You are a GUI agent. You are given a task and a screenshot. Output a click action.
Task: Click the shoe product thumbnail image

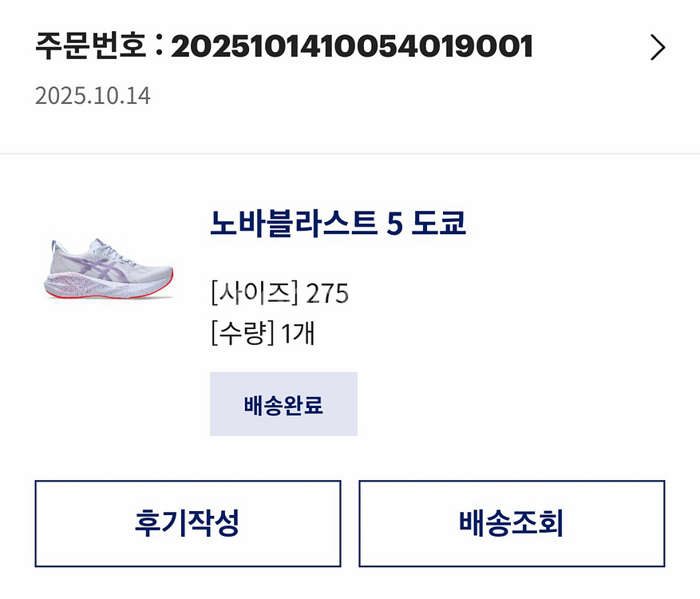pos(108,276)
